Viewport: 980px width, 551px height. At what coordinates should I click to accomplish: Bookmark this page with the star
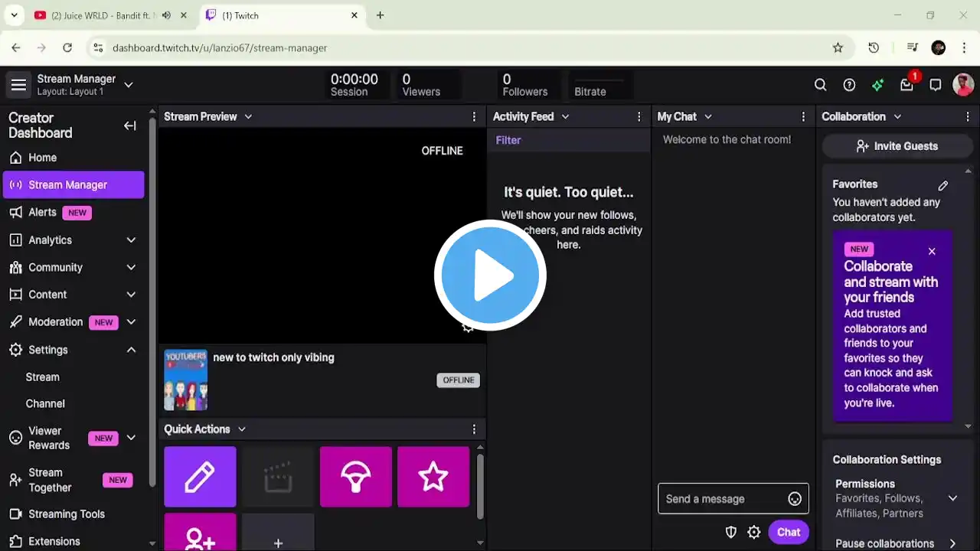point(838,47)
